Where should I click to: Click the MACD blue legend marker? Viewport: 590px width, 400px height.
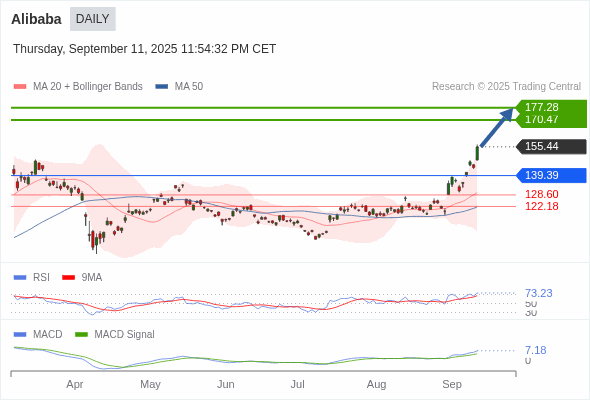20,335
